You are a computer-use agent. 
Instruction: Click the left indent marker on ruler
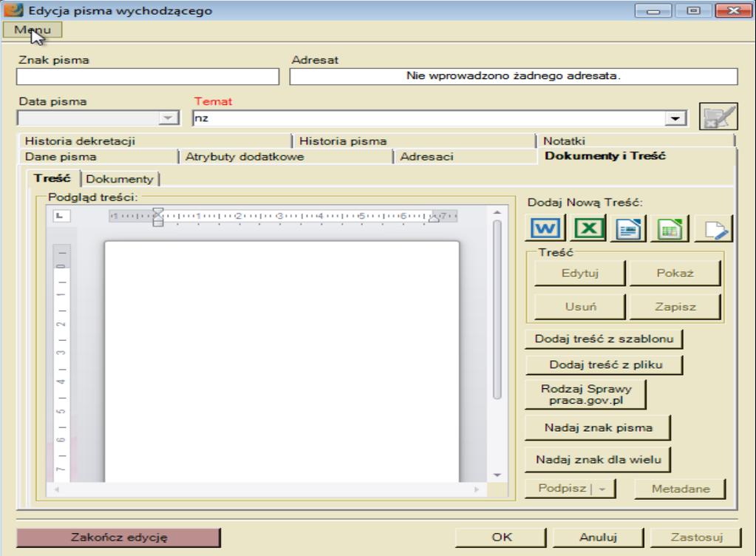[157, 217]
